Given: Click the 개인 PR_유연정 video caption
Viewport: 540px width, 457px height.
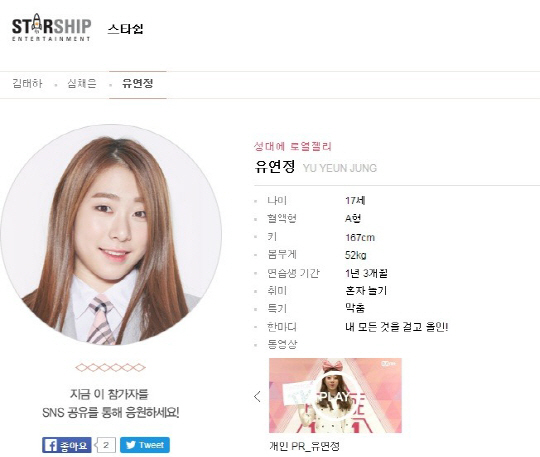Looking at the screenshot, I should pyautogui.click(x=304, y=446).
